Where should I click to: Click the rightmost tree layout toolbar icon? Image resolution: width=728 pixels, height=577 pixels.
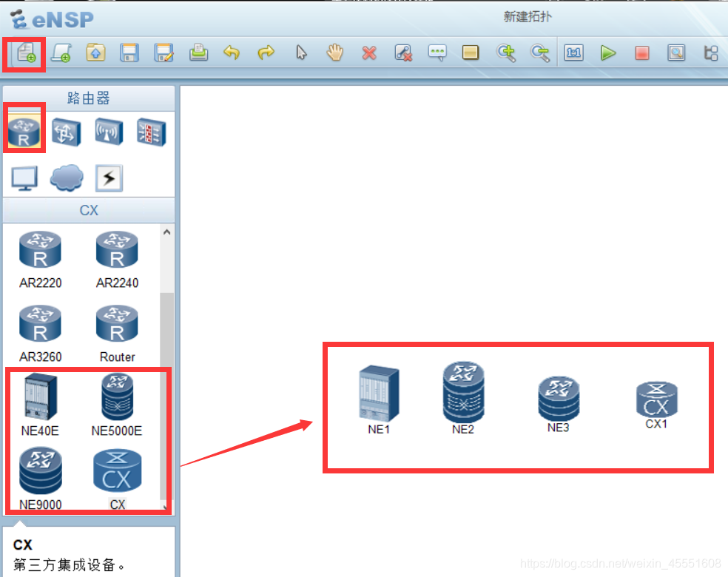[711, 53]
